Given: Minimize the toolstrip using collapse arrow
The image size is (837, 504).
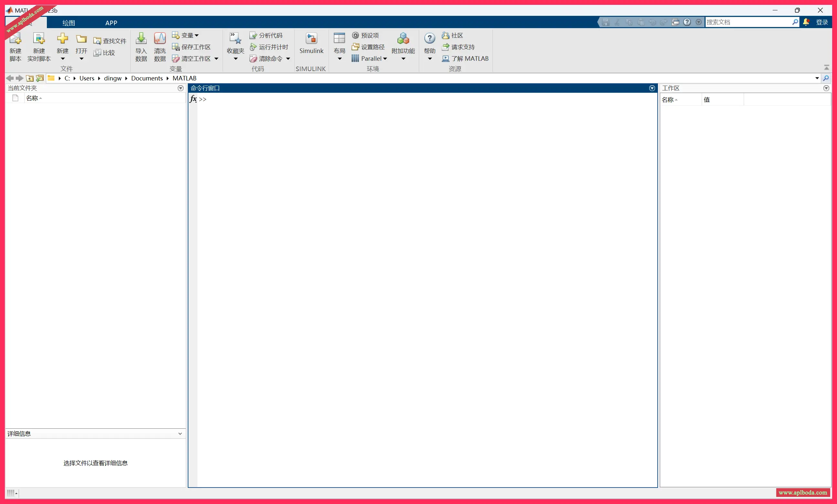Looking at the screenshot, I should coord(826,68).
